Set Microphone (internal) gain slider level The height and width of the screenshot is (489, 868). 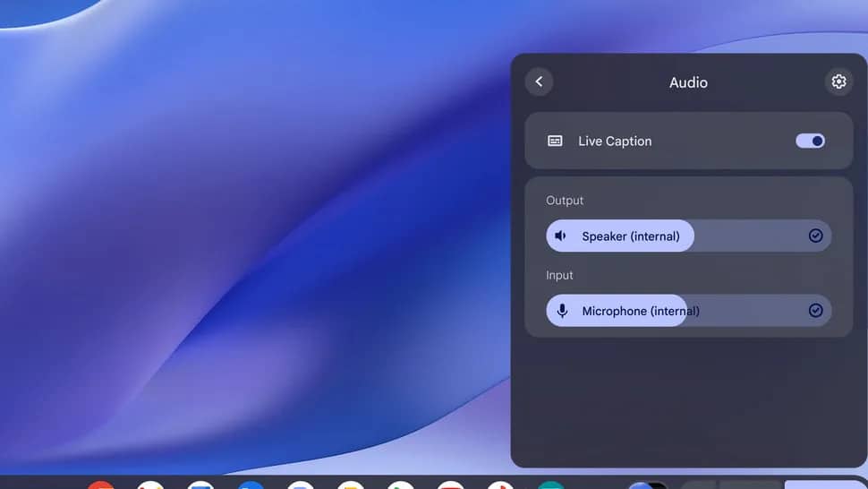689,311
